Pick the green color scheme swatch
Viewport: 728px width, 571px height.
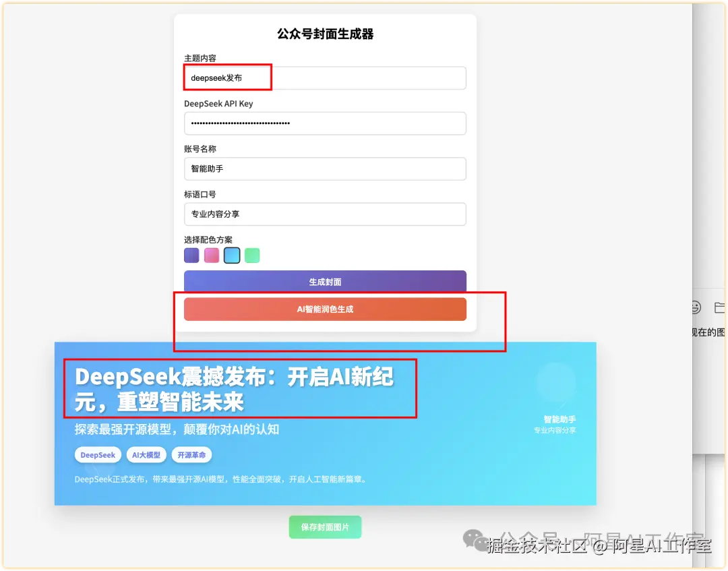point(252,256)
